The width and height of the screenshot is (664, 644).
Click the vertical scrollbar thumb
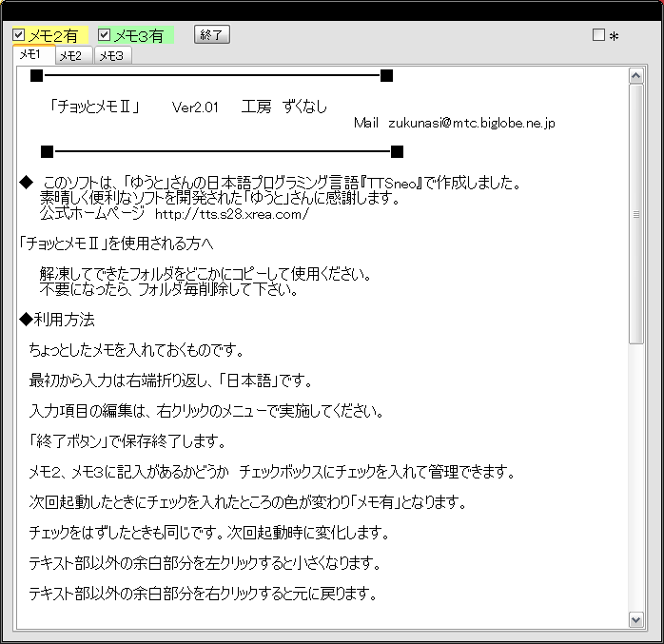point(636,214)
